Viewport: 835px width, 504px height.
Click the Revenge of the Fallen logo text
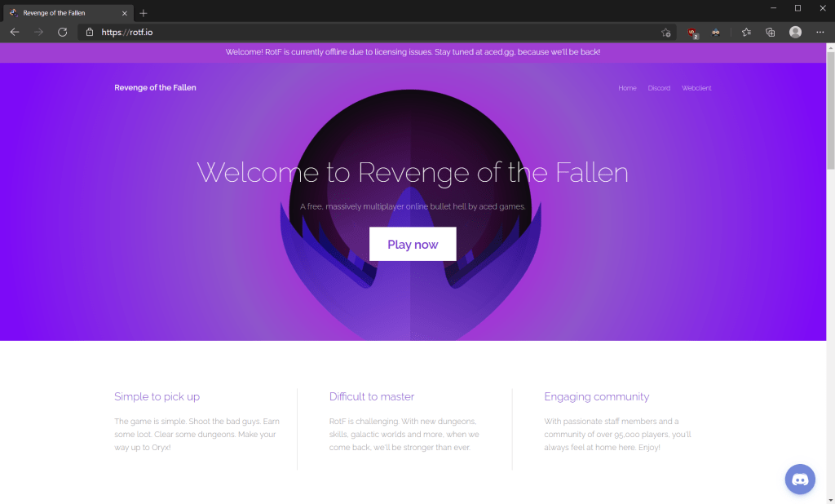155,87
